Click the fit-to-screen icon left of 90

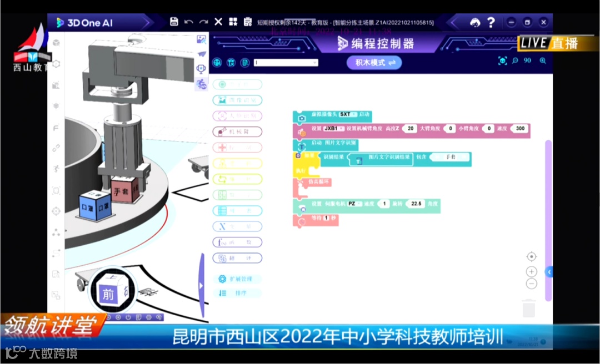[x=502, y=60]
